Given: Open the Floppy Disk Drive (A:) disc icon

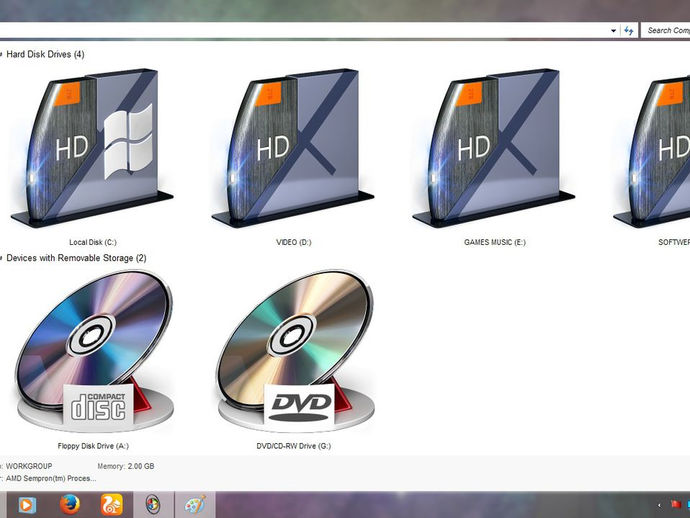Looking at the screenshot, I should pyautogui.click(x=95, y=352).
